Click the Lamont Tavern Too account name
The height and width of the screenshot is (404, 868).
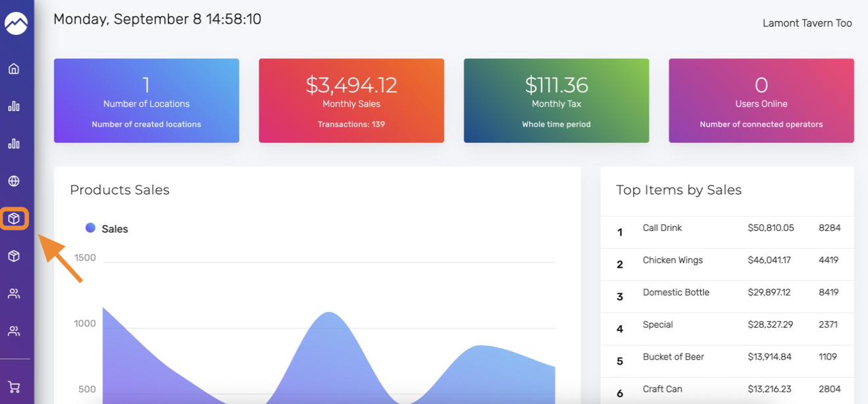click(807, 23)
